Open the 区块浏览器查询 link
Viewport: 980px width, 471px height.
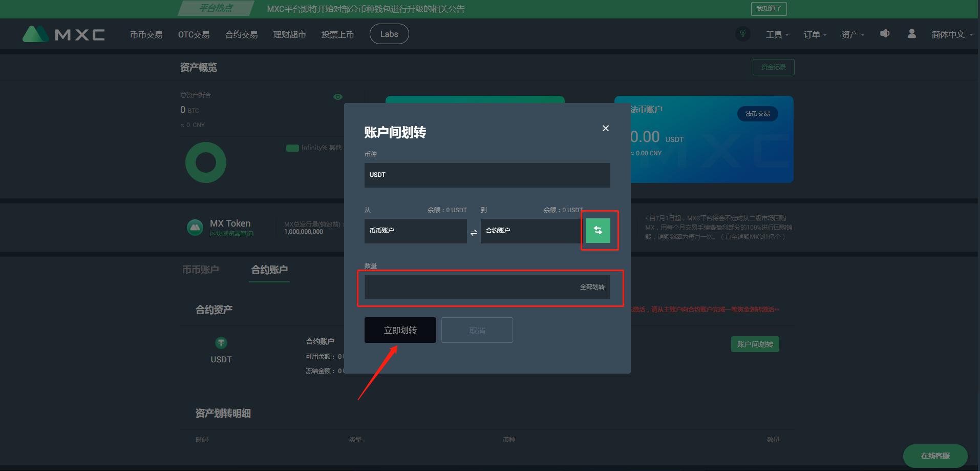[x=231, y=234]
